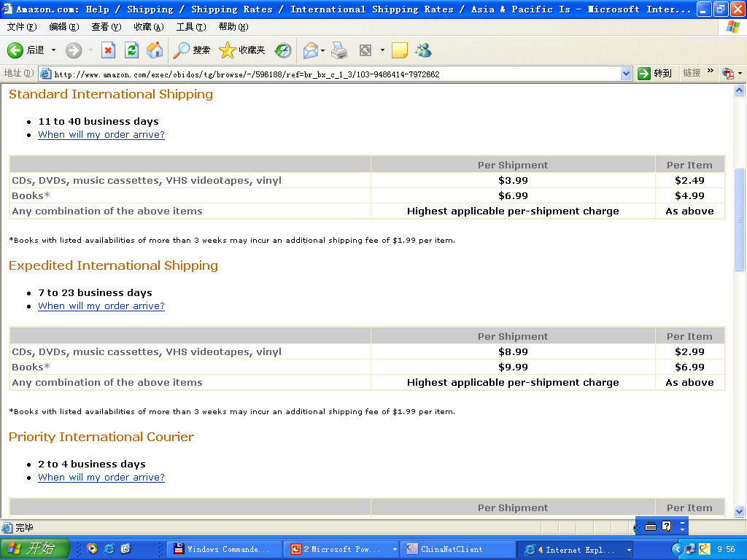The image size is (747, 560).
Task: Open the Search (搜索) toolbar button
Action: pyautogui.click(x=192, y=50)
